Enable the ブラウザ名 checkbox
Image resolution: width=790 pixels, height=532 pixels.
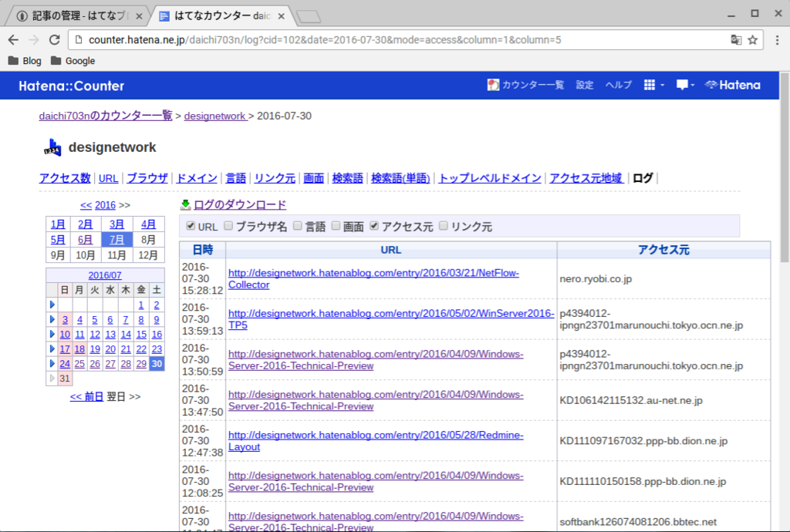tap(228, 226)
